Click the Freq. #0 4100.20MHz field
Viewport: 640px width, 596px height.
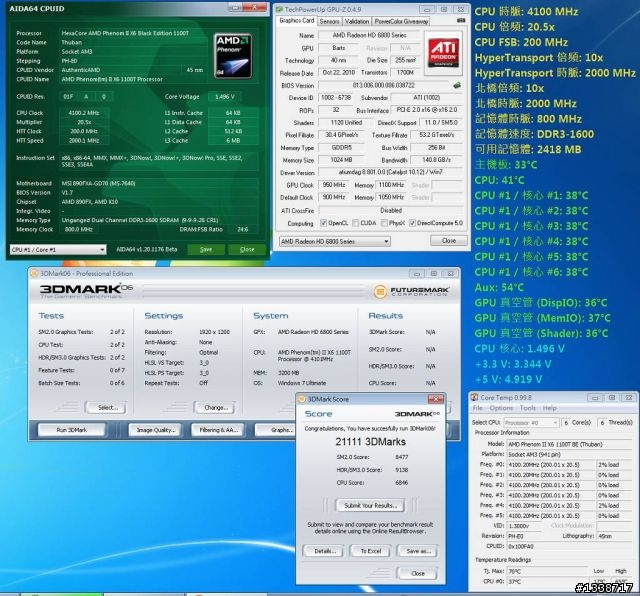pyautogui.click(x=550, y=464)
